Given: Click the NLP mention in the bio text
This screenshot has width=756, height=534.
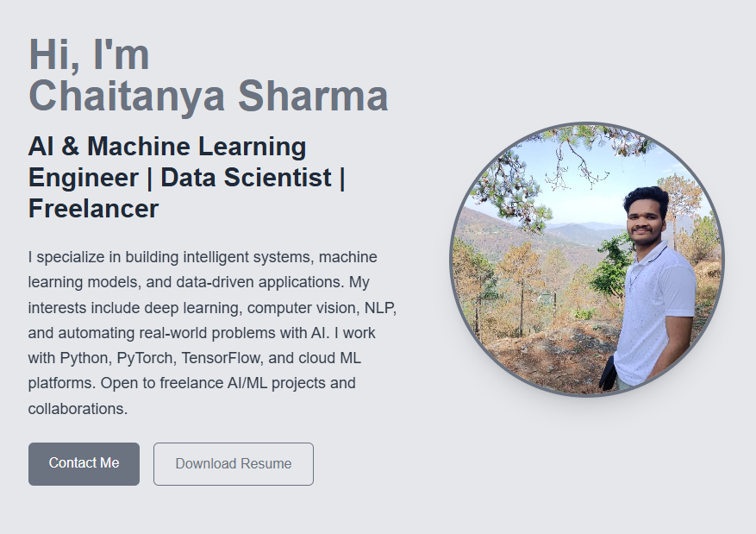Looking at the screenshot, I should tap(379, 307).
